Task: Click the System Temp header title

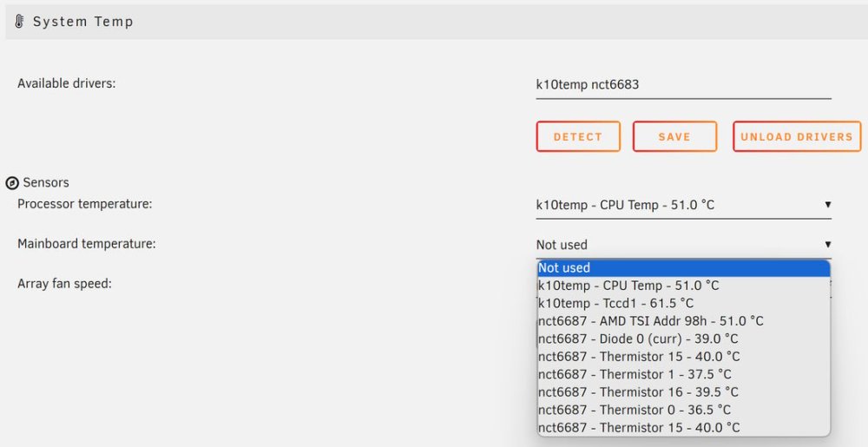Action: [83, 22]
